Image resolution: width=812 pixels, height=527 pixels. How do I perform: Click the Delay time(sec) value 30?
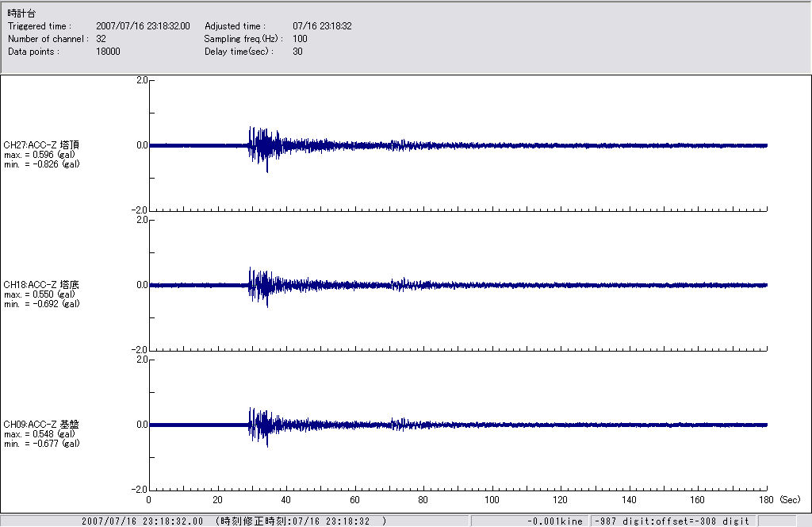point(297,52)
